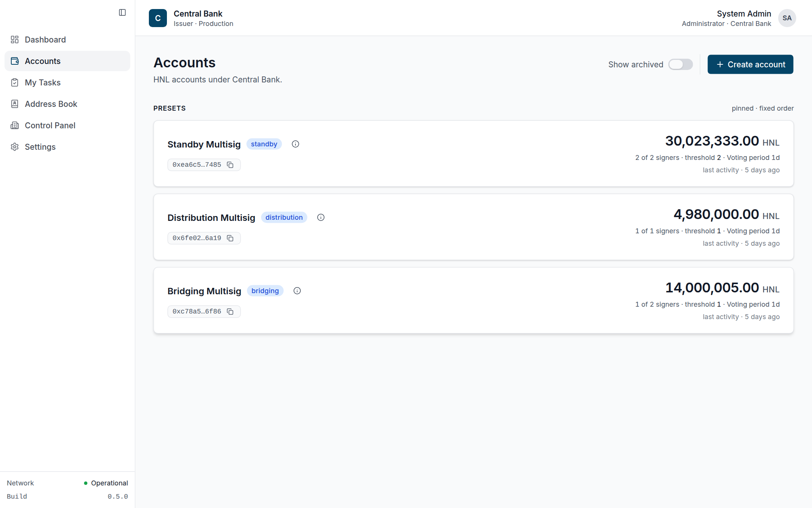The width and height of the screenshot is (812, 508).
Task: Copy the Bridging Multisig address 0xc78a5…6f86
Action: (230, 312)
